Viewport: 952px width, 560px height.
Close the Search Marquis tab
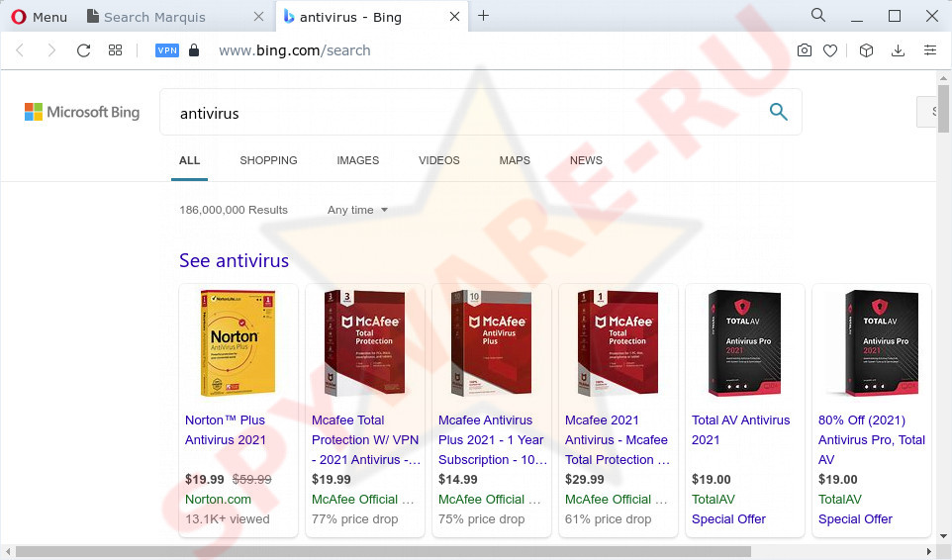[x=258, y=17]
